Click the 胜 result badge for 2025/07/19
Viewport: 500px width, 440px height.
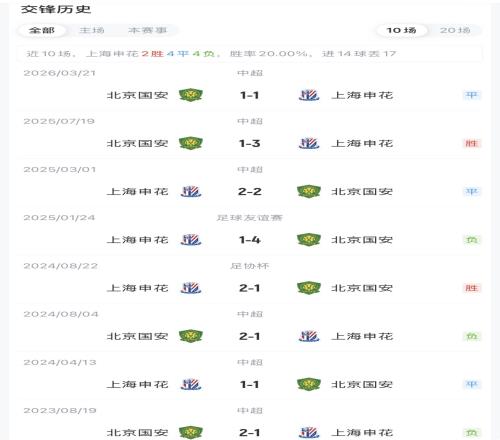click(x=471, y=143)
